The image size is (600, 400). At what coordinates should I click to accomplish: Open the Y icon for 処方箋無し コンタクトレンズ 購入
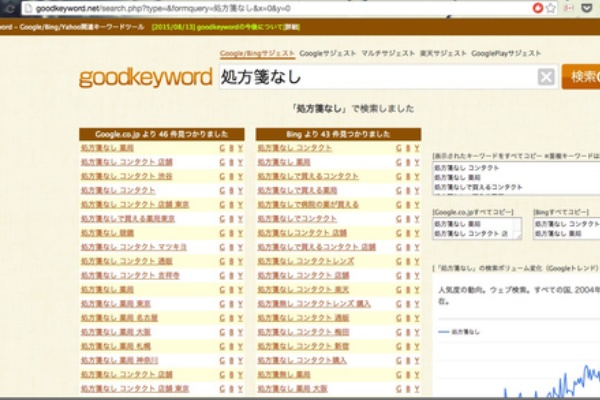(x=417, y=304)
